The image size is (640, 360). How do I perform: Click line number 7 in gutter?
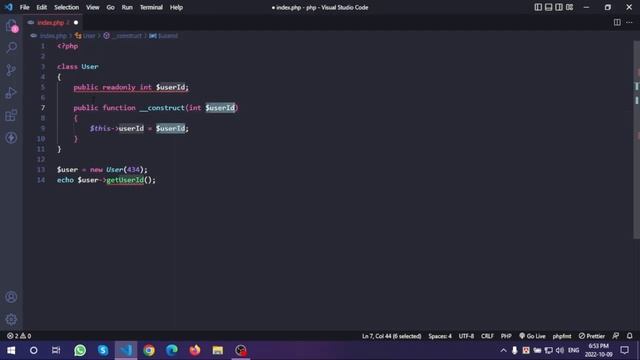coord(43,108)
